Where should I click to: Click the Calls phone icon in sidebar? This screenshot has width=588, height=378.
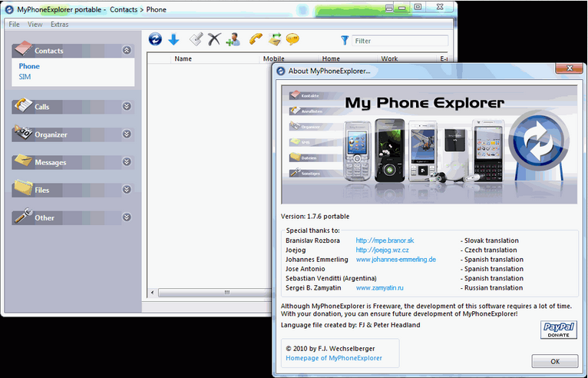tap(23, 105)
